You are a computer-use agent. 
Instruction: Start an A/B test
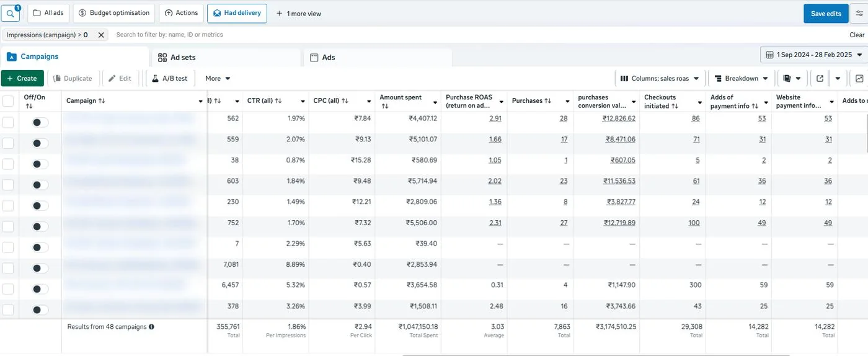point(170,79)
